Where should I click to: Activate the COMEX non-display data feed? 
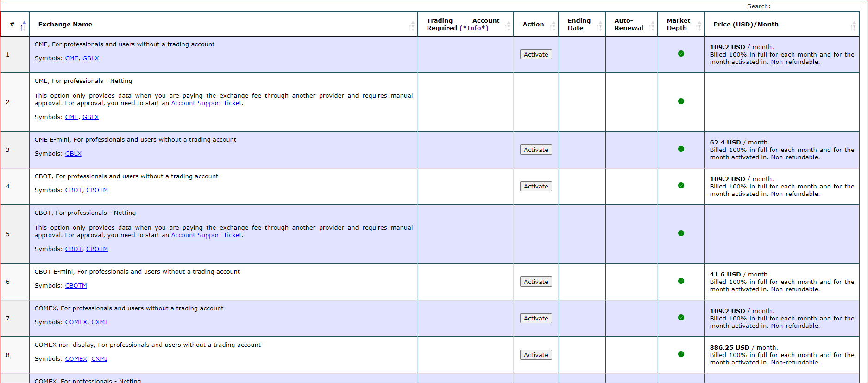click(536, 355)
